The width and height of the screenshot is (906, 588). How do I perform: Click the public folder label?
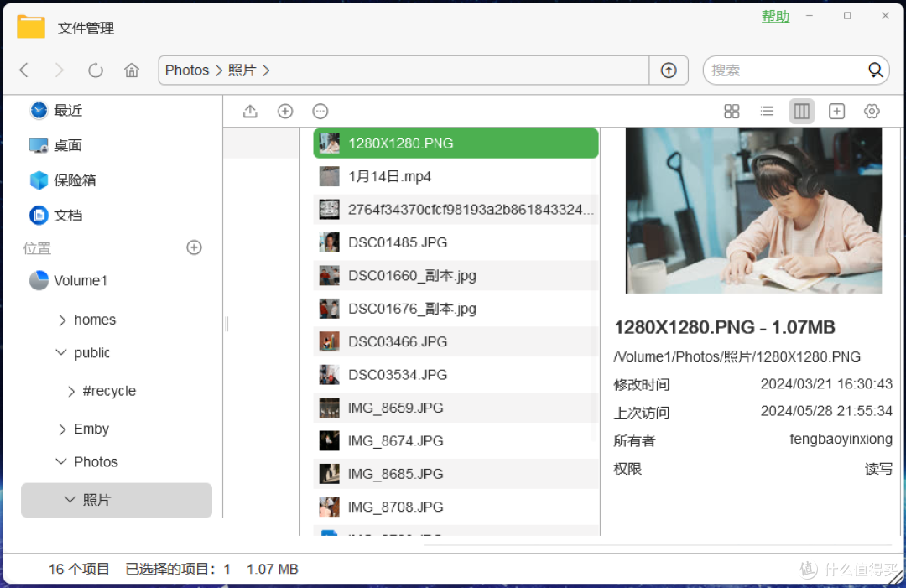(92, 353)
